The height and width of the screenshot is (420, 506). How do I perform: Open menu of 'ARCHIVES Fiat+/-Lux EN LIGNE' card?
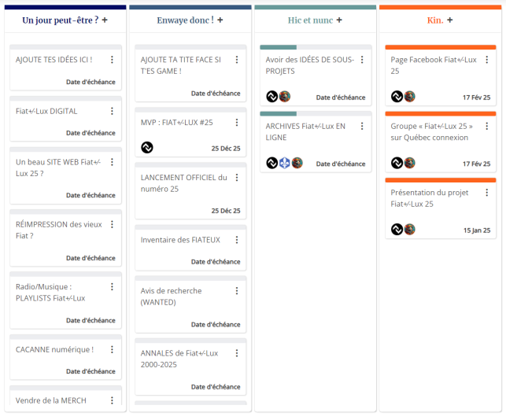click(362, 126)
